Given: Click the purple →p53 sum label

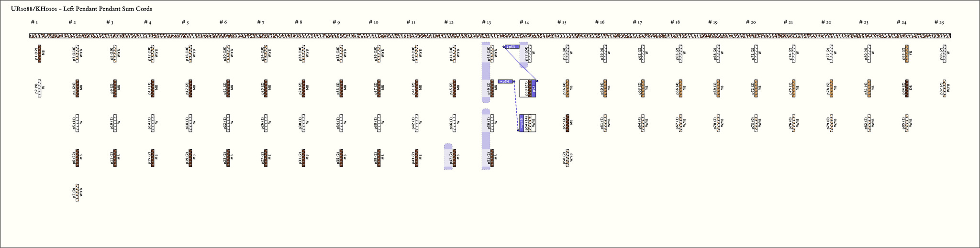Looking at the screenshot, I should (512, 47).
